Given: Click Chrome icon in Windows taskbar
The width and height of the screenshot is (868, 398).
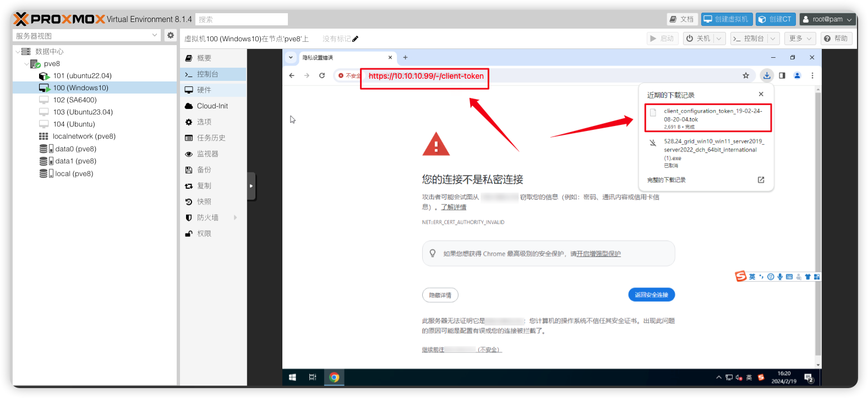Looking at the screenshot, I should (x=334, y=377).
